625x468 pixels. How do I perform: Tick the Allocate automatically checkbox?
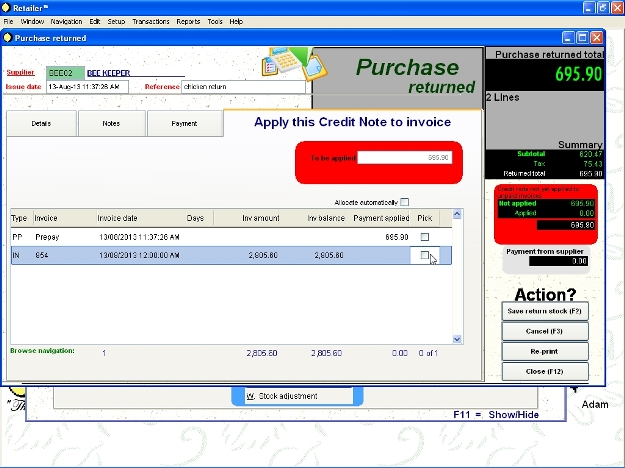(x=405, y=202)
